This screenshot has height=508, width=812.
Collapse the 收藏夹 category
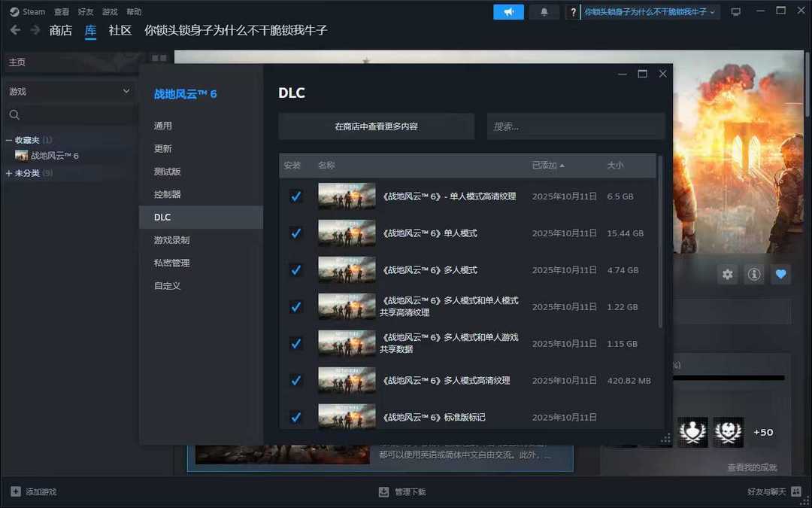9,140
